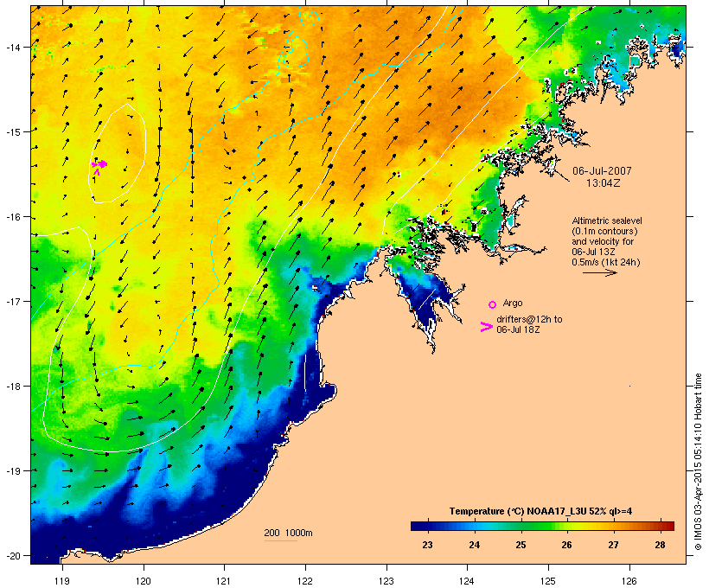Image resolution: width=709 pixels, height=588 pixels.
Task: Click the colorbar tick label '24'
Action: point(474,545)
